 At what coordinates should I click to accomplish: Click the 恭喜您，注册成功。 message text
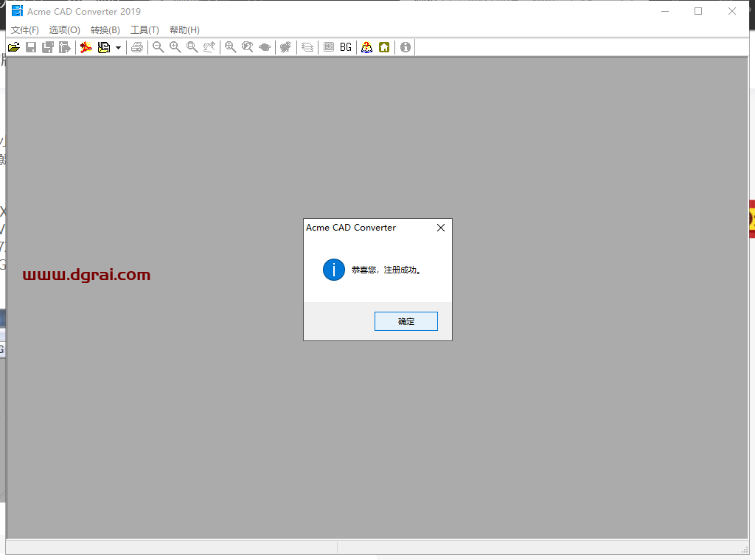pyautogui.click(x=386, y=270)
